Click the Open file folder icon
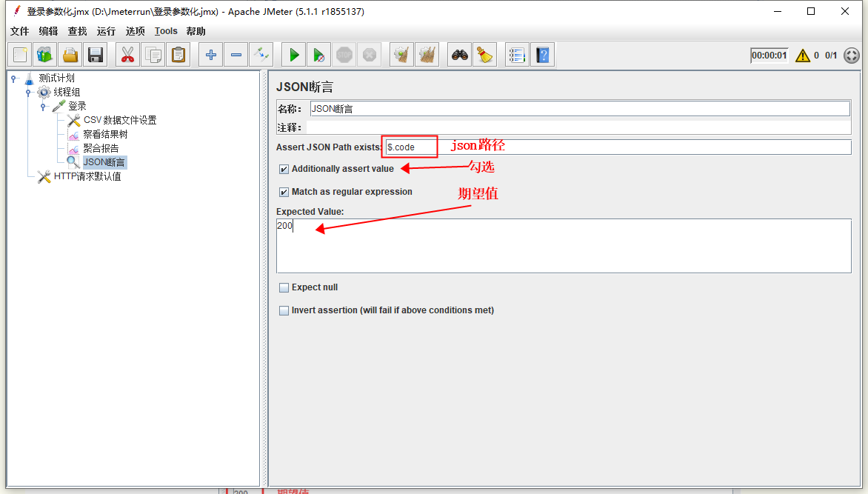The height and width of the screenshot is (494, 868). click(70, 55)
